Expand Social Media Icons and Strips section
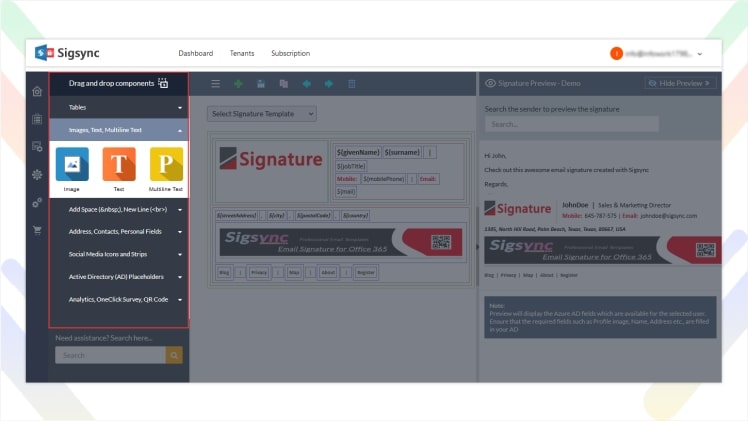The image size is (748, 421). point(119,254)
